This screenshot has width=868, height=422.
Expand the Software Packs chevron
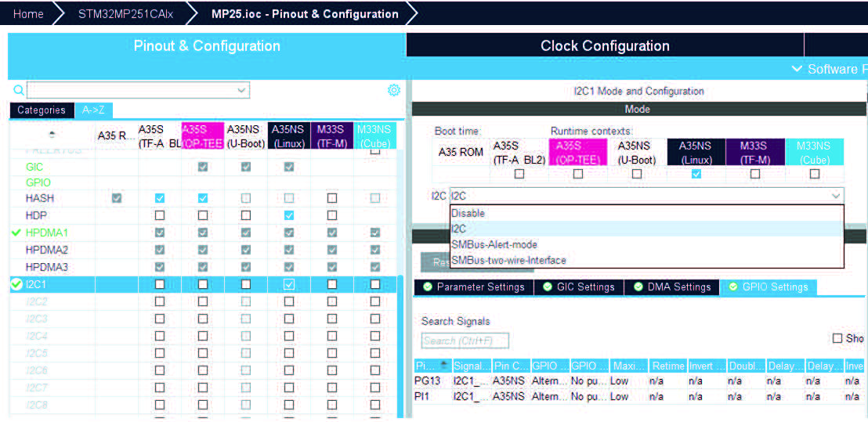coord(797,69)
